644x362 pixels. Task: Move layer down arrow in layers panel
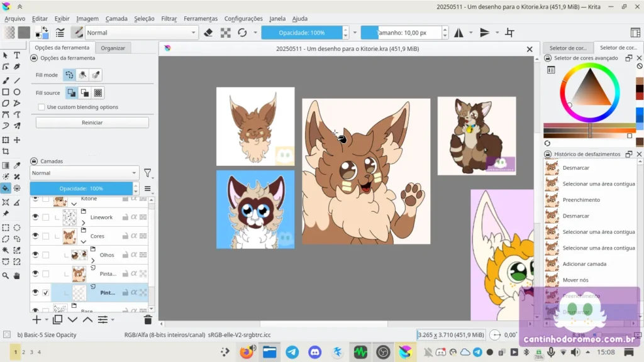click(73, 319)
